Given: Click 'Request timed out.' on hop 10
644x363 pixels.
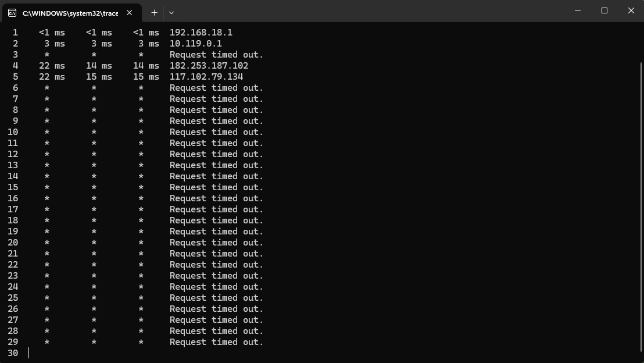Looking at the screenshot, I should [x=216, y=132].
